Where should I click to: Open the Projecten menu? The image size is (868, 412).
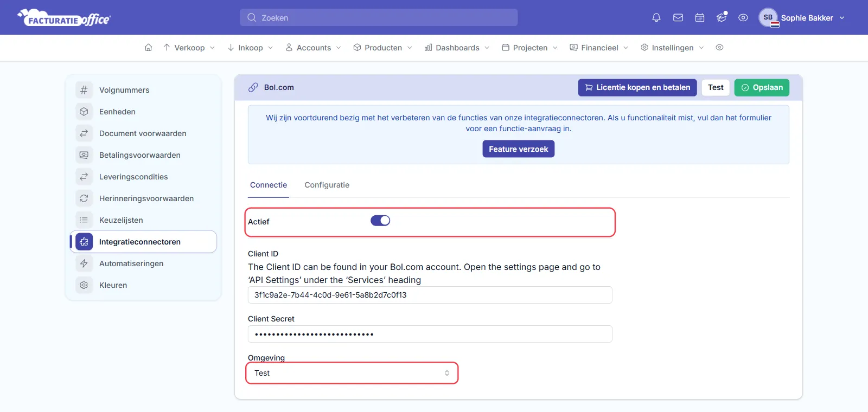[x=529, y=48]
